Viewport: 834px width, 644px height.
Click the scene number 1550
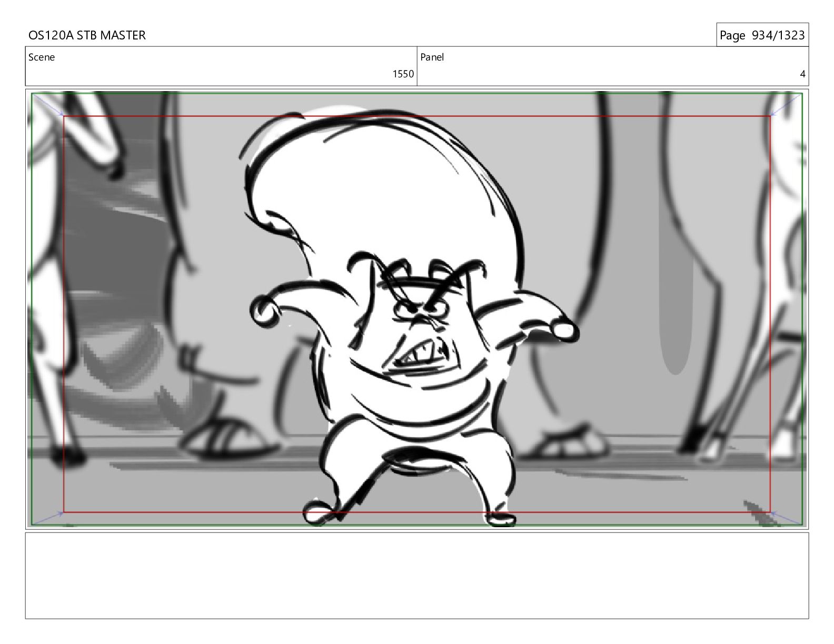pos(403,74)
